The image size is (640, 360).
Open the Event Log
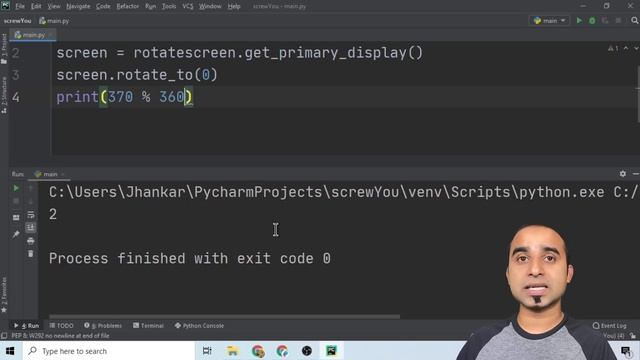point(609,326)
